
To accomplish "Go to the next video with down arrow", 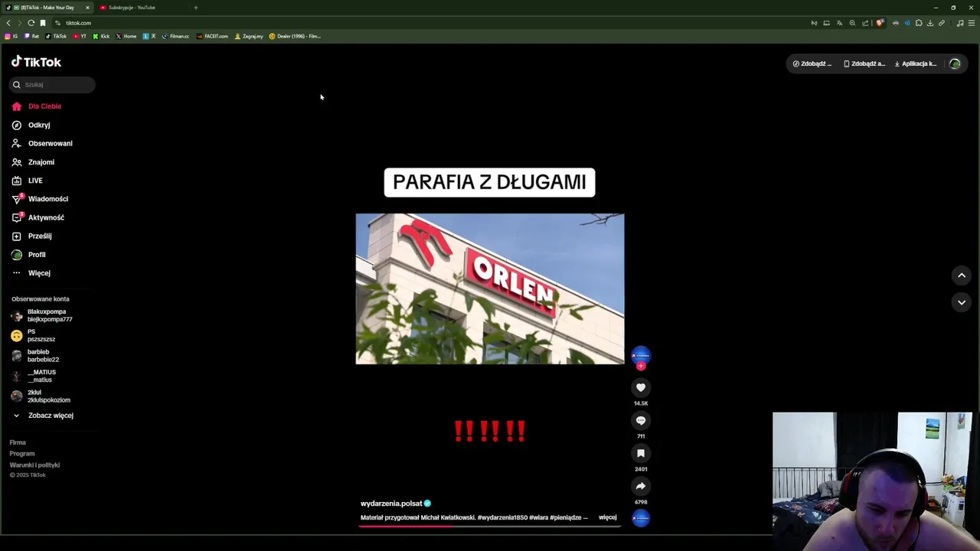I will tap(962, 302).
